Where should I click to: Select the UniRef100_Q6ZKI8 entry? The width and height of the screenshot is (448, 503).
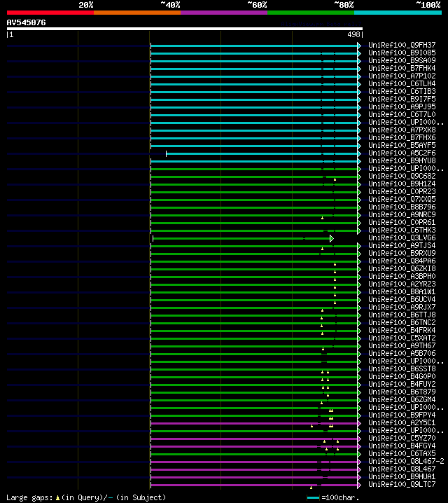[402, 268]
